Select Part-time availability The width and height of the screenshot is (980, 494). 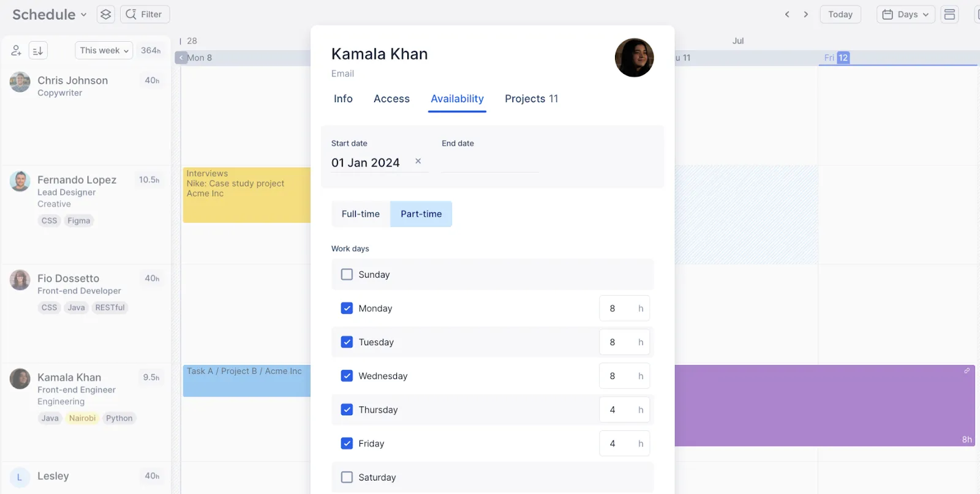pyautogui.click(x=421, y=214)
